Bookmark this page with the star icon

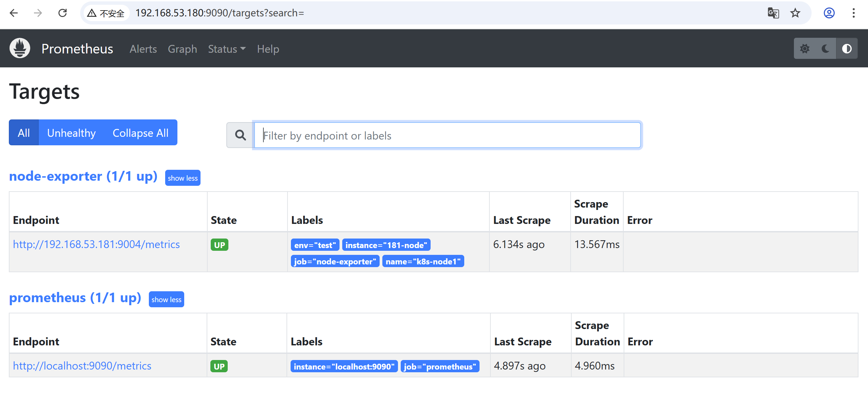pos(795,13)
